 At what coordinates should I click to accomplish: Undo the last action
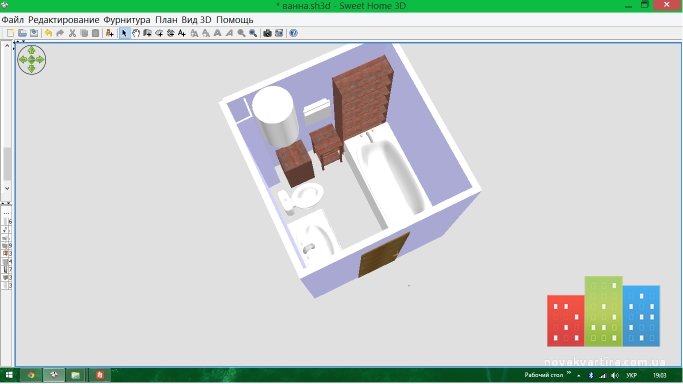[48, 33]
